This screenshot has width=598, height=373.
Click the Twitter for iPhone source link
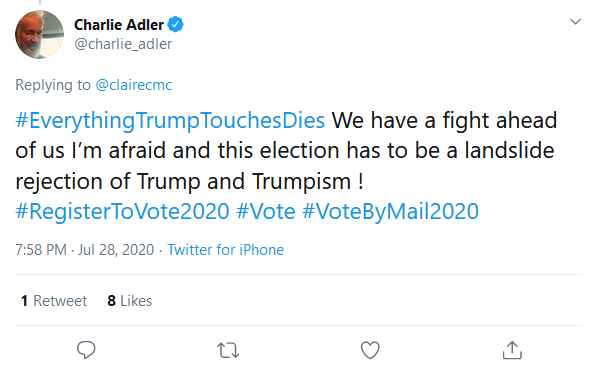[225, 250]
